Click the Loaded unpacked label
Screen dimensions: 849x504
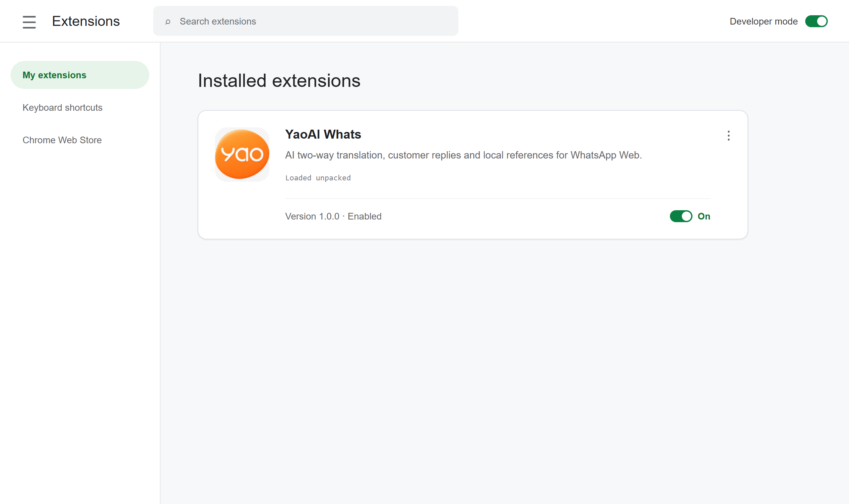[x=318, y=178]
